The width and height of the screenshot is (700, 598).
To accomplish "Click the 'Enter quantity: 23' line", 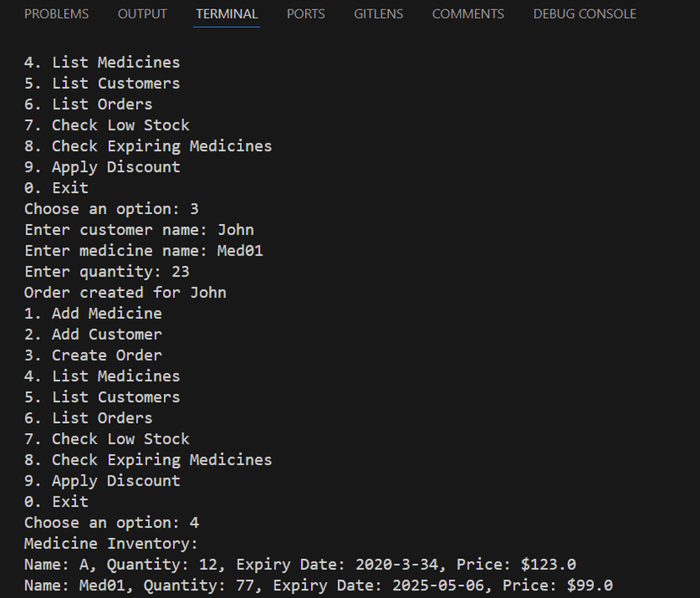I will pos(107,272).
